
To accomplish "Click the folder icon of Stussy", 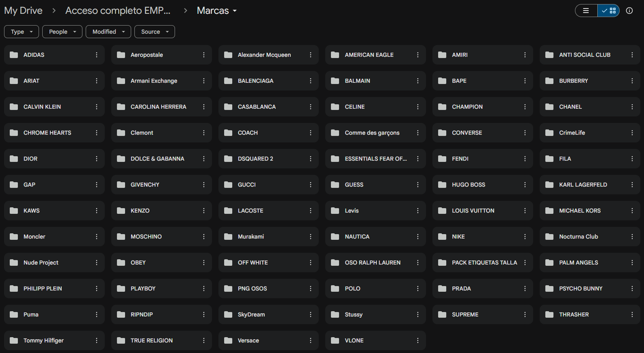I will (x=335, y=314).
